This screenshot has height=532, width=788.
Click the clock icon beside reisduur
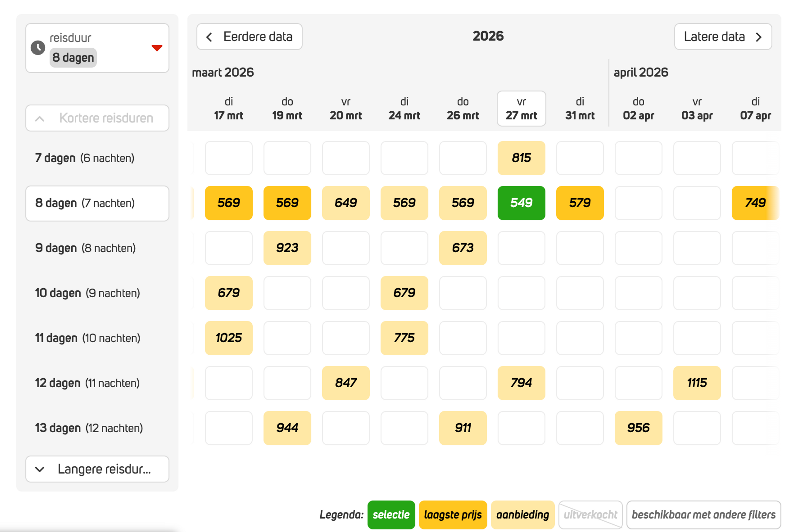(x=38, y=48)
